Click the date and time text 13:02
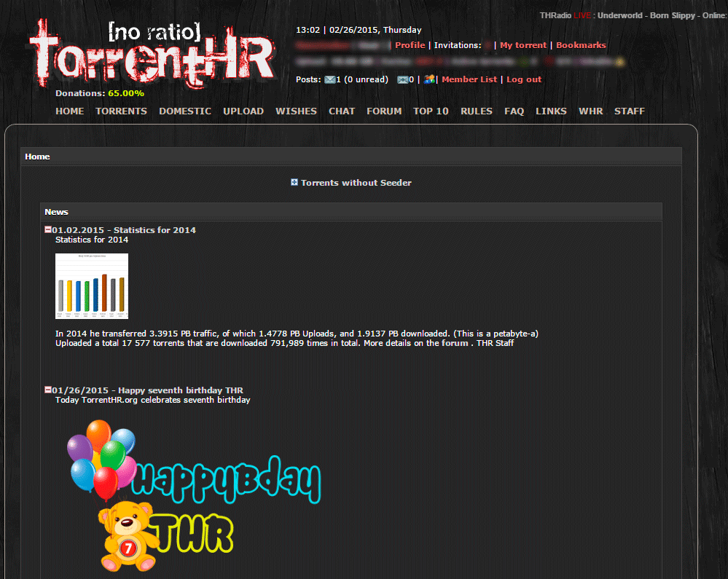Image resolution: width=728 pixels, height=579 pixels. click(359, 30)
